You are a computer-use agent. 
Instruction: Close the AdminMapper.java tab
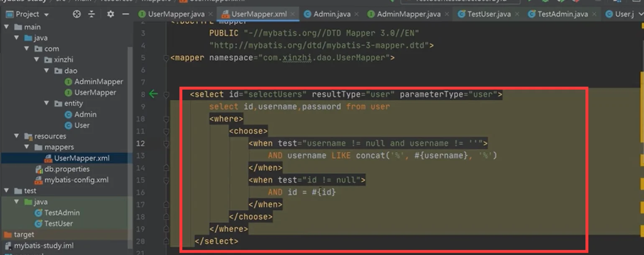click(447, 14)
